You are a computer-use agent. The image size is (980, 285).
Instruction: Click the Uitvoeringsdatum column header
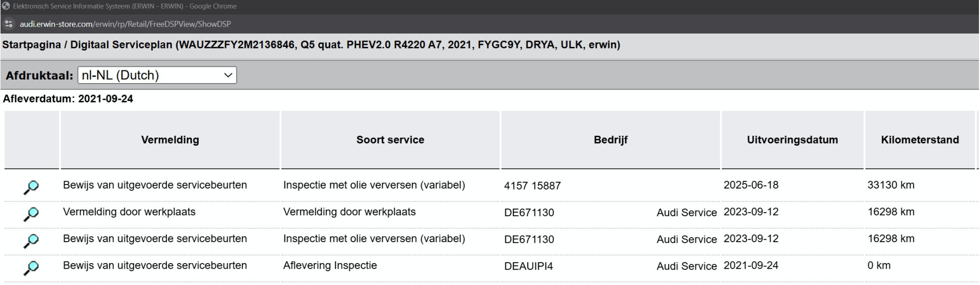(792, 140)
